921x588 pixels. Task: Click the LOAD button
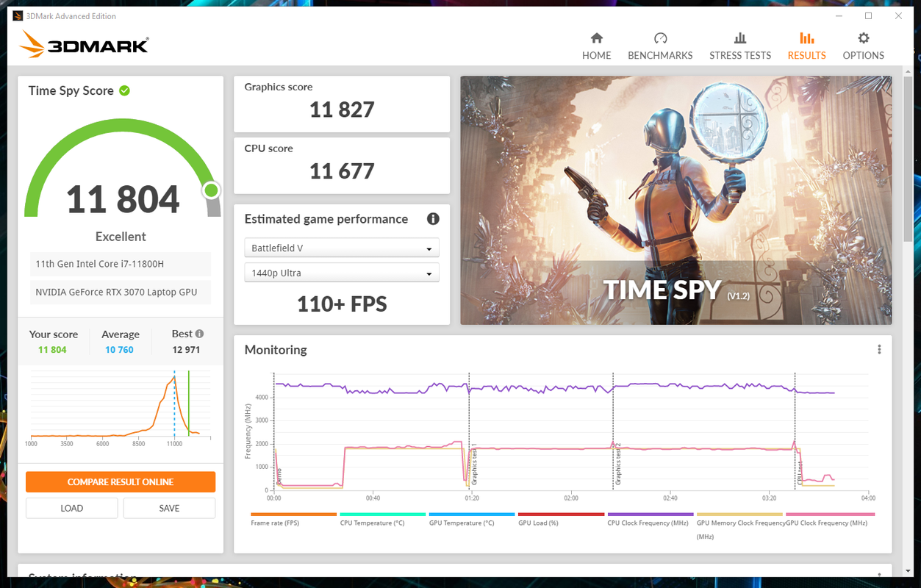coord(72,508)
